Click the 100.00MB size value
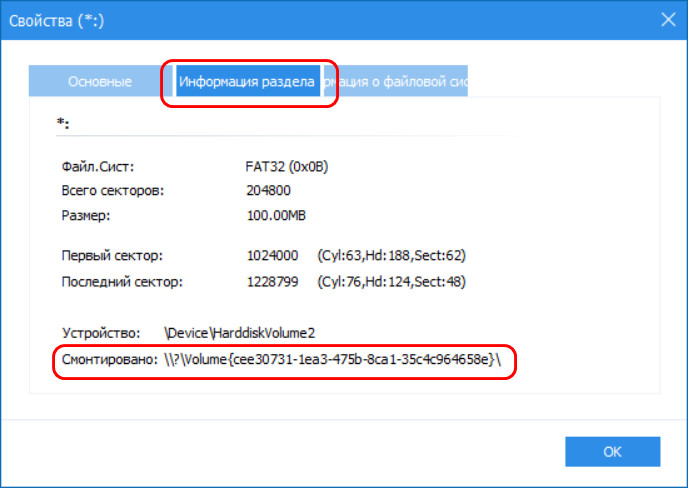Image resolution: width=688 pixels, height=488 pixels. click(x=276, y=215)
